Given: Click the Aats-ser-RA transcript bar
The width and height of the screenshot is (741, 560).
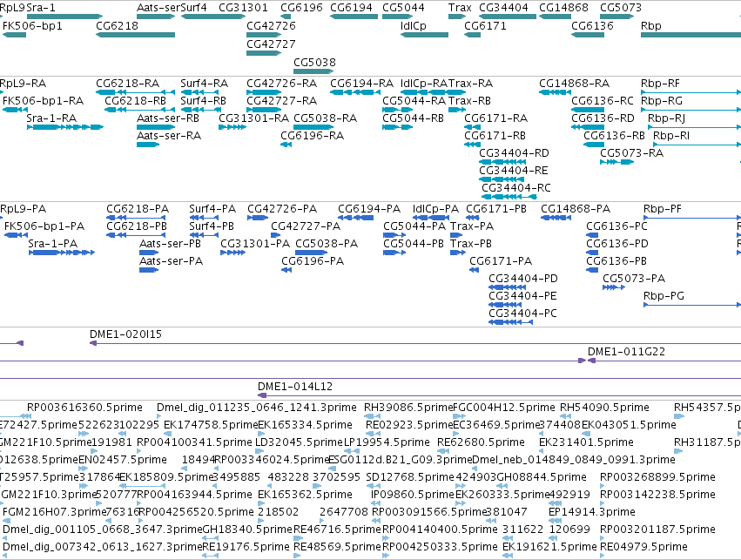Looking at the screenshot, I should coord(148,145).
